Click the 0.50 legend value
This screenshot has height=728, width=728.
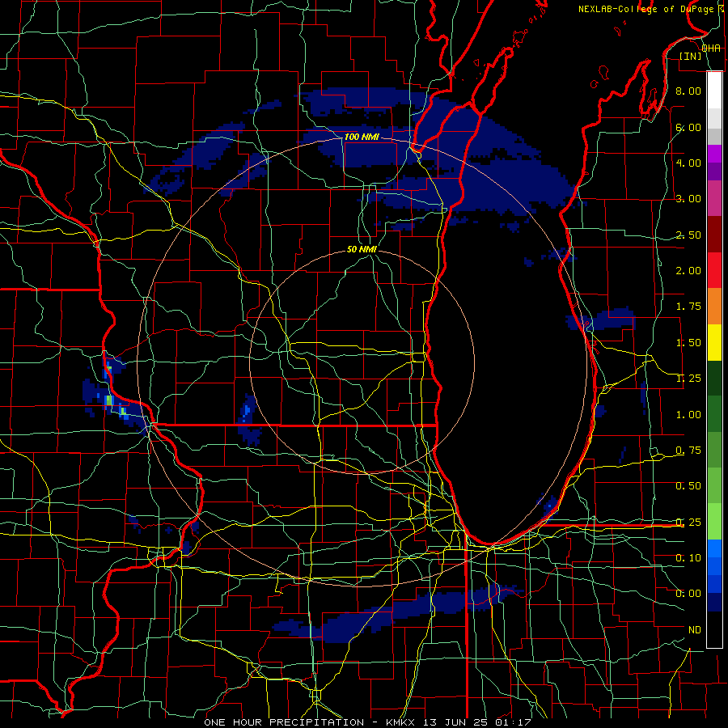pos(688,486)
